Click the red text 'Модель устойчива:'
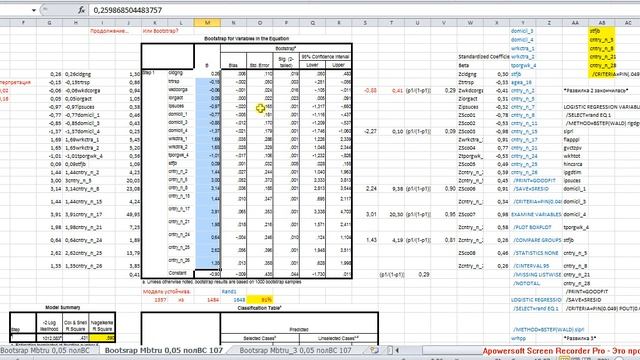The height and width of the screenshot is (360, 640). [x=167, y=291]
